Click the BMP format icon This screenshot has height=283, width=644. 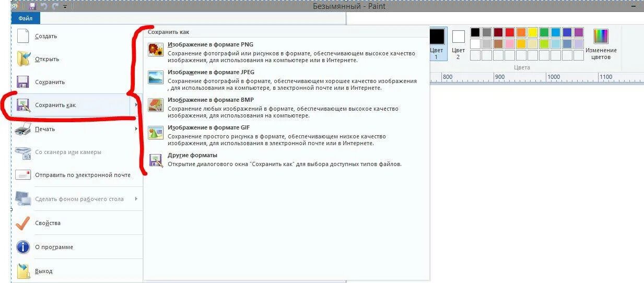point(156,105)
